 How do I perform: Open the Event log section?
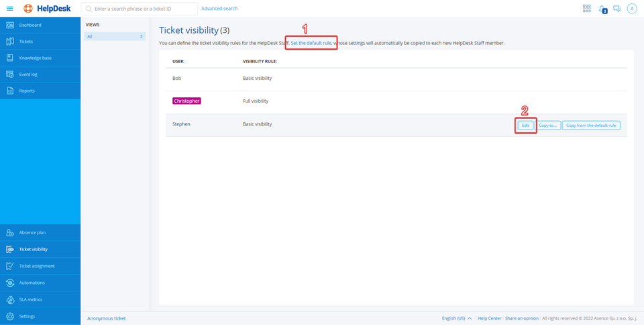(x=28, y=74)
